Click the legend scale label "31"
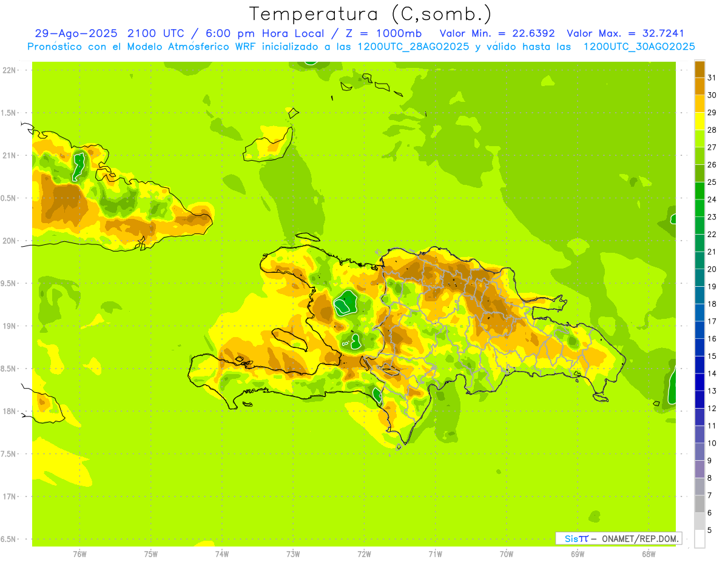This screenshot has height=562, width=728. [x=712, y=78]
